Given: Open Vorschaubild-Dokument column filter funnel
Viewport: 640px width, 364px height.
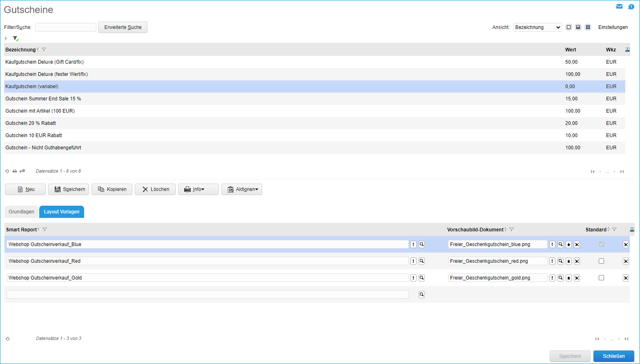Looking at the screenshot, I should pyautogui.click(x=512, y=230).
